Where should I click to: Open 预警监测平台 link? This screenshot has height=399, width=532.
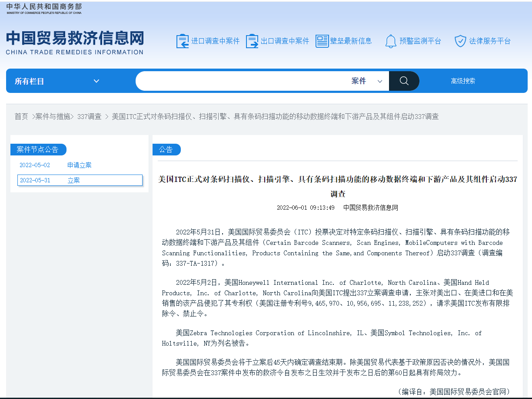(420, 41)
